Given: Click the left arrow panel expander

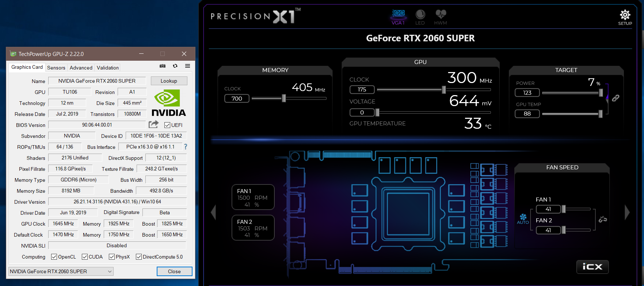Looking at the screenshot, I should tap(214, 212).
